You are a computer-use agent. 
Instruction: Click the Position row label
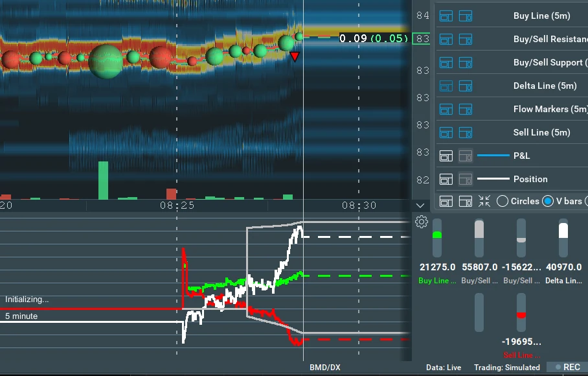click(x=530, y=179)
